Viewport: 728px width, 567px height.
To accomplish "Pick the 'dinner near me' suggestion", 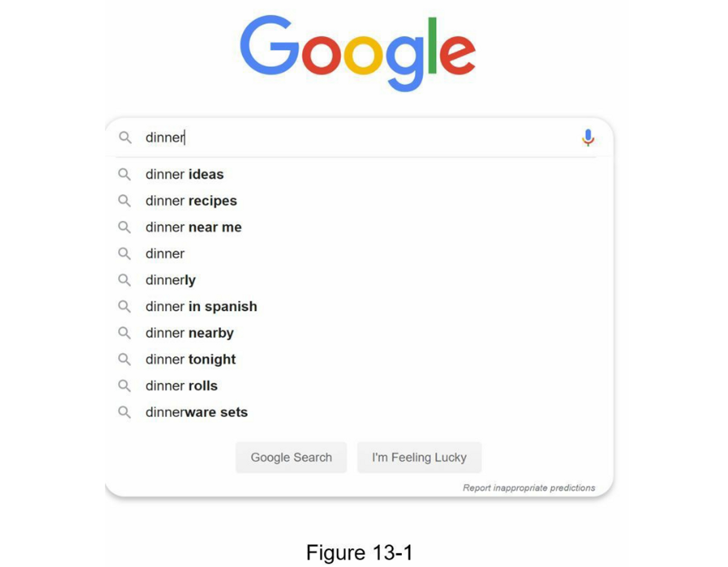I will tap(193, 227).
